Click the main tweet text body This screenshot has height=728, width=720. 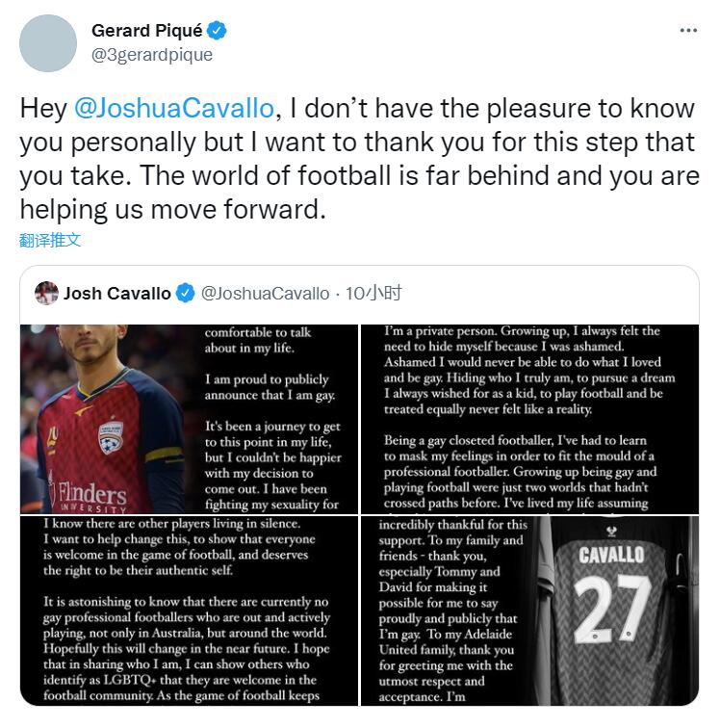[x=359, y=159]
